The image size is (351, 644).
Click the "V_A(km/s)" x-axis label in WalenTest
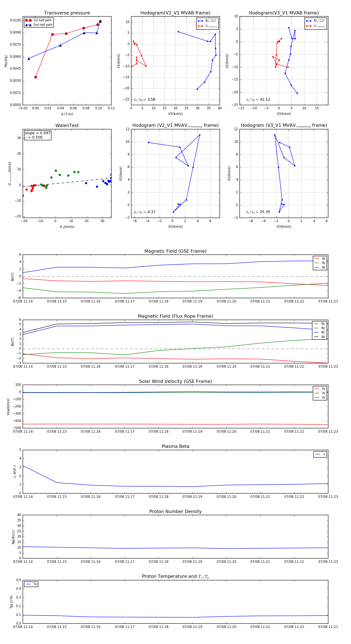coord(67,227)
